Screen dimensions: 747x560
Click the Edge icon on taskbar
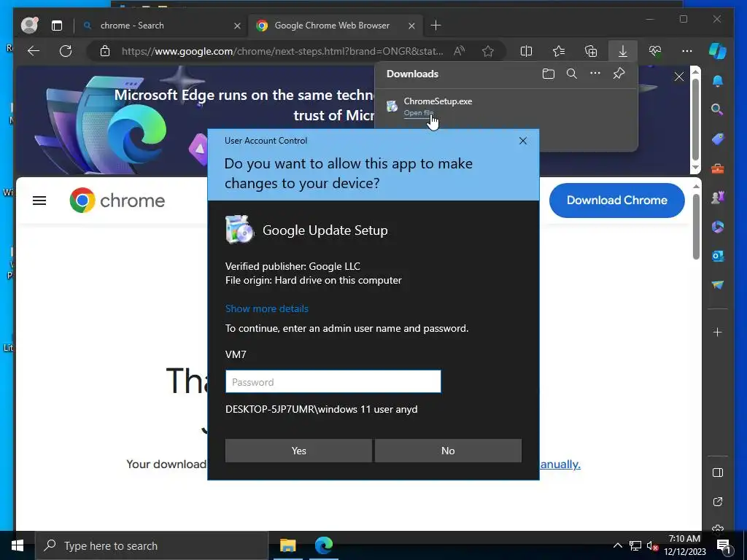pyautogui.click(x=323, y=545)
